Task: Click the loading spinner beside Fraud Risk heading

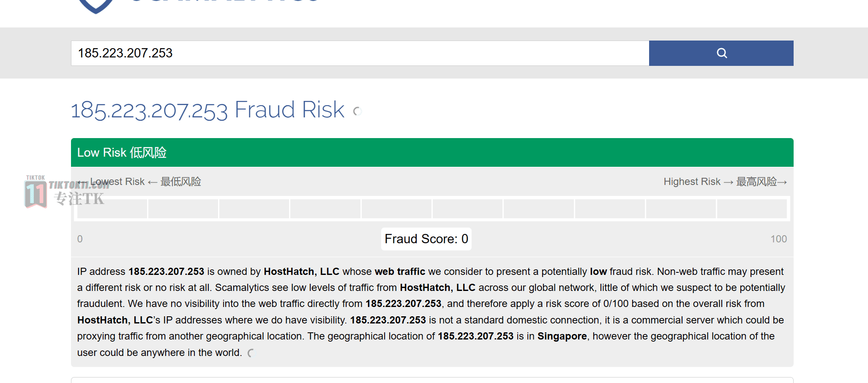Action: (x=358, y=111)
